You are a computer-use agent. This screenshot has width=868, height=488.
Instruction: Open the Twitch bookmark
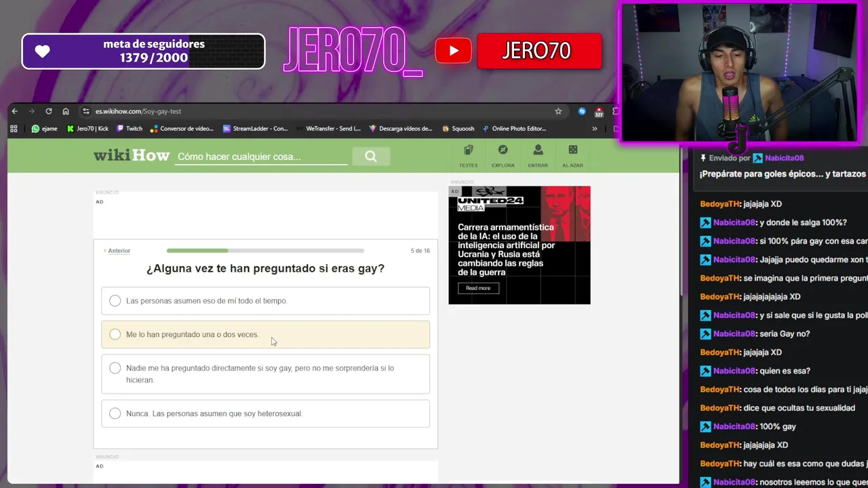coord(130,128)
